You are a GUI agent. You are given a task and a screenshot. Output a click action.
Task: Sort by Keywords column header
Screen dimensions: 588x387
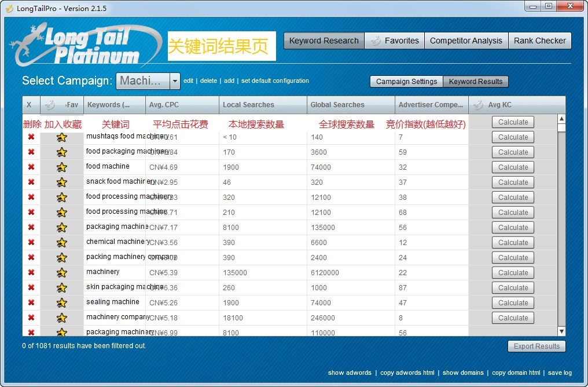tap(115, 105)
